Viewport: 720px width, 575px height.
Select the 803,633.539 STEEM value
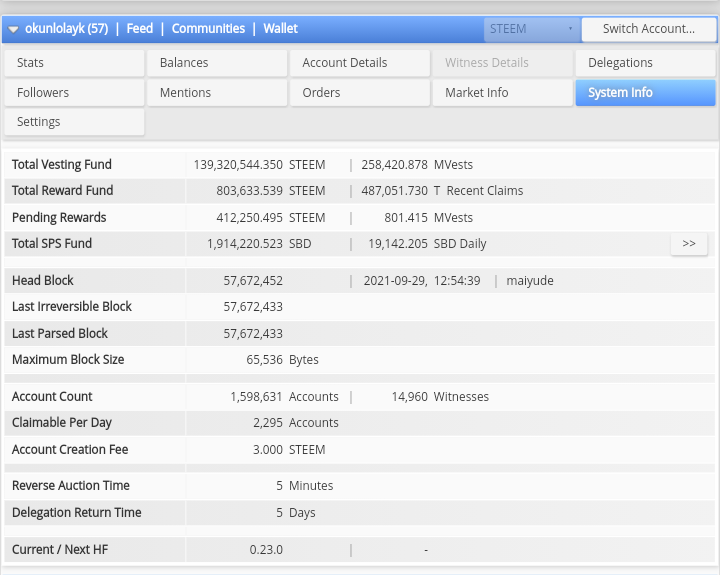pyautogui.click(x=270, y=191)
